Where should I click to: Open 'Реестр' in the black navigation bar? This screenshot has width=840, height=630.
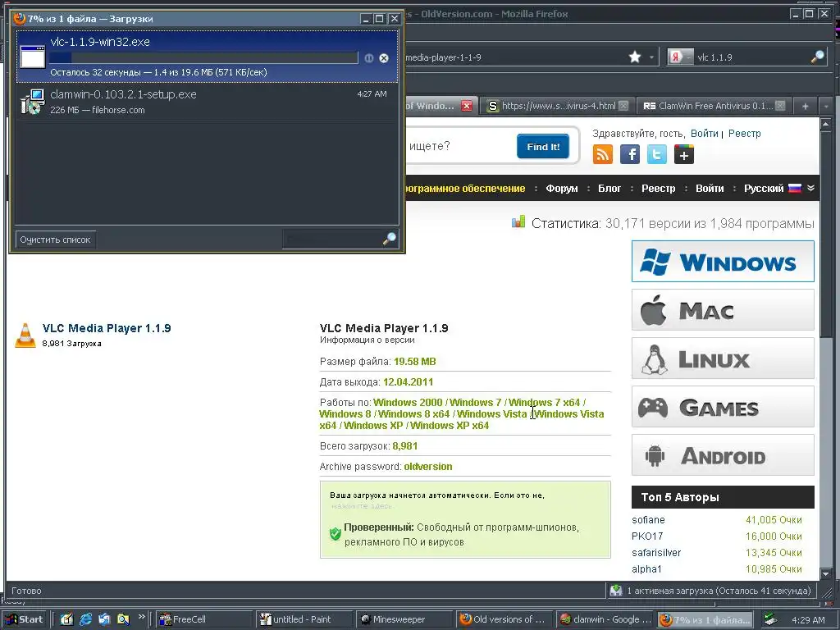(x=659, y=189)
